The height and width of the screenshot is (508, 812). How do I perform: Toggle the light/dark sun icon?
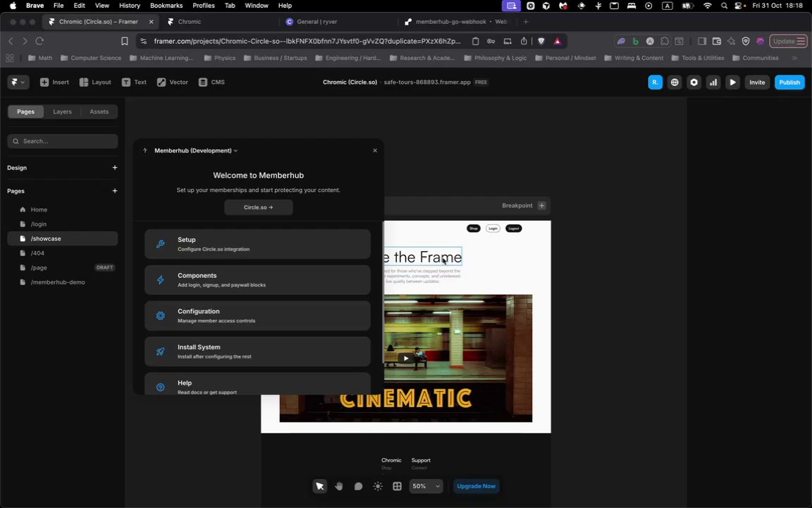378,486
